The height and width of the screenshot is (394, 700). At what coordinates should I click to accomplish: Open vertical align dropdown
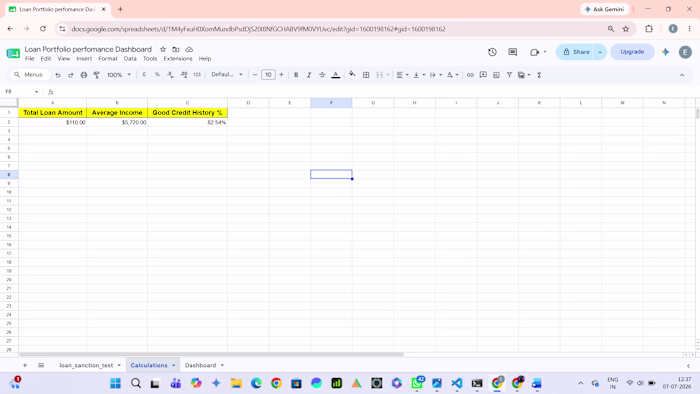[419, 75]
